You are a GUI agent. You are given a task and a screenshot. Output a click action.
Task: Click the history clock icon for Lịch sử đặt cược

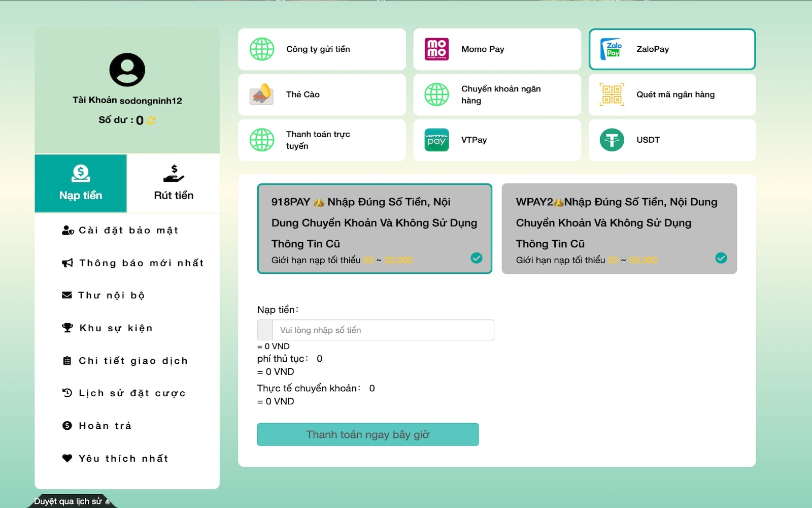click(67, 393)
